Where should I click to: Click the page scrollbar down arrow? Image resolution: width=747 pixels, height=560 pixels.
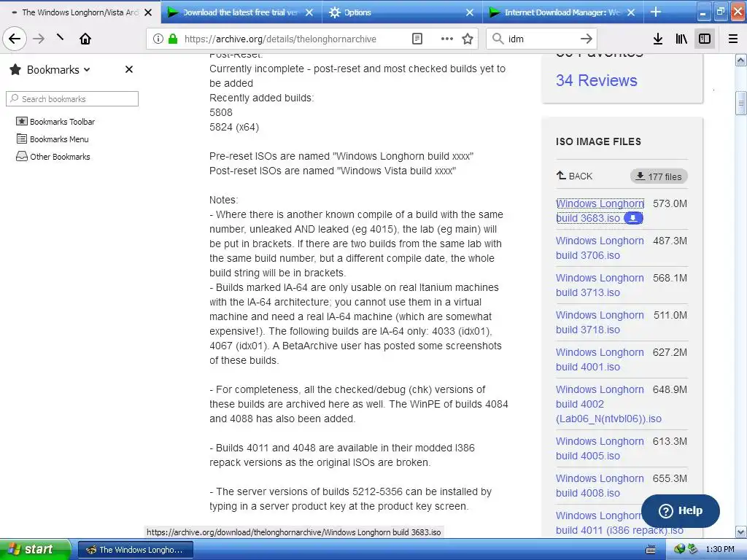(x=740, y=532)
